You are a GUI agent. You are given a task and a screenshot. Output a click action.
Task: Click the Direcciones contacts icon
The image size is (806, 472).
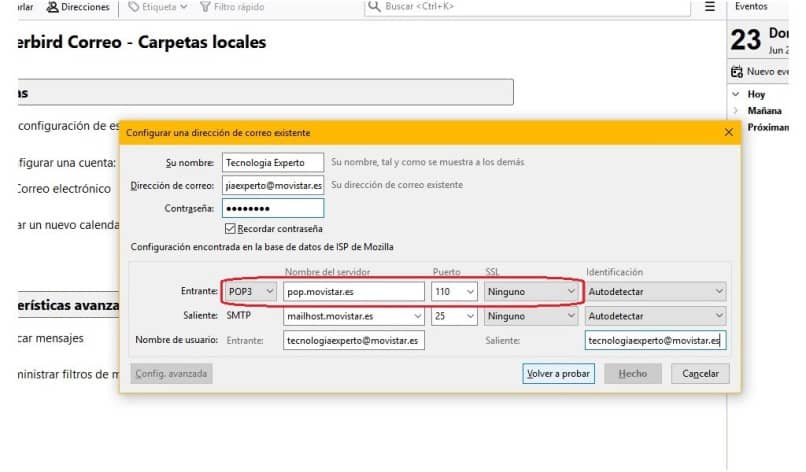(x=52, y=7)
